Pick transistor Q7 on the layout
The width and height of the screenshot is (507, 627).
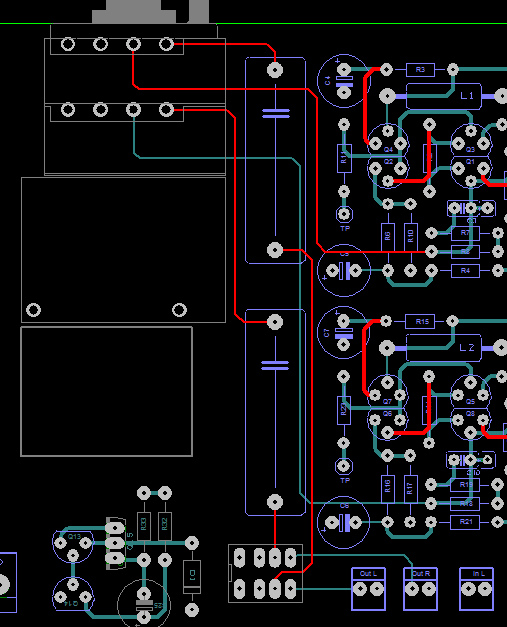[x=387, y=392]
